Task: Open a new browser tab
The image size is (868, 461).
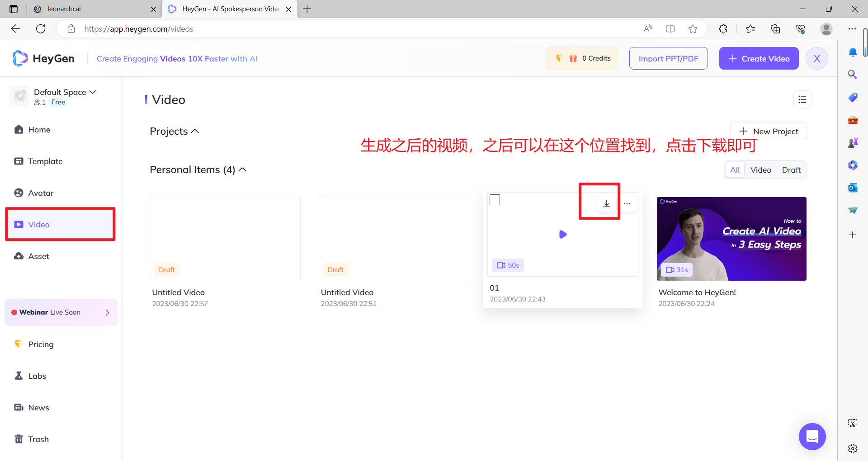Action: coord(307,9)
